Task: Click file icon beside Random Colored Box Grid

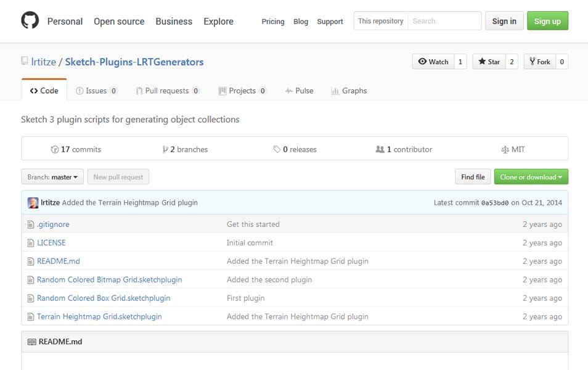Action: point(31,298)
